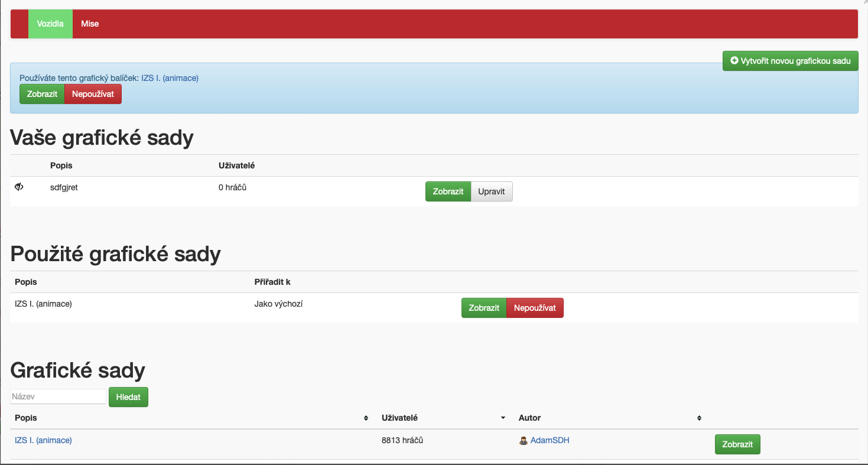The image size is (868, 465).
Task: Sort the table by the Popis column
Action: click(x=366, y=418)
